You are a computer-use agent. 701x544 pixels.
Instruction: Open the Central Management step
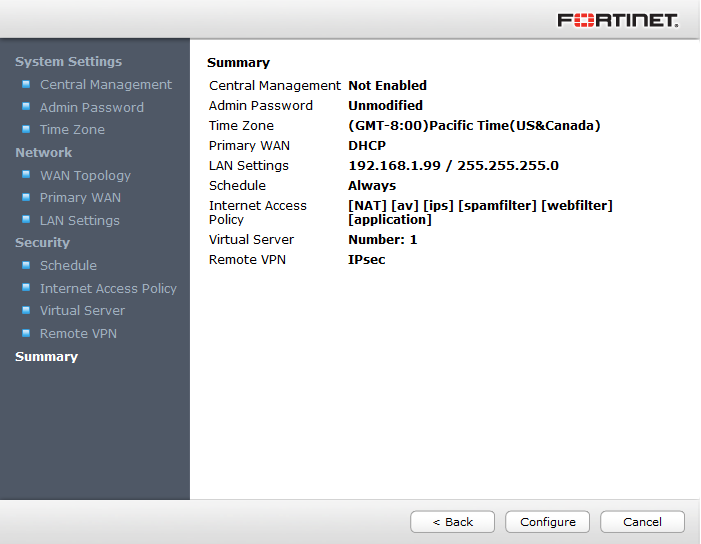[x=105, y=85]
